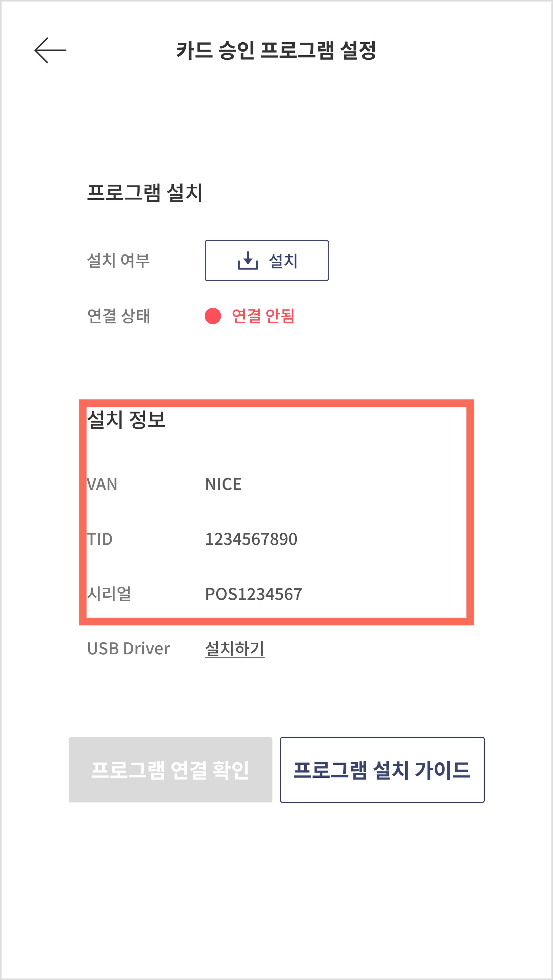This screenshot has width=553, height=980.
Task: Go back using the left arrow
Action: click(x=50, y=50)
